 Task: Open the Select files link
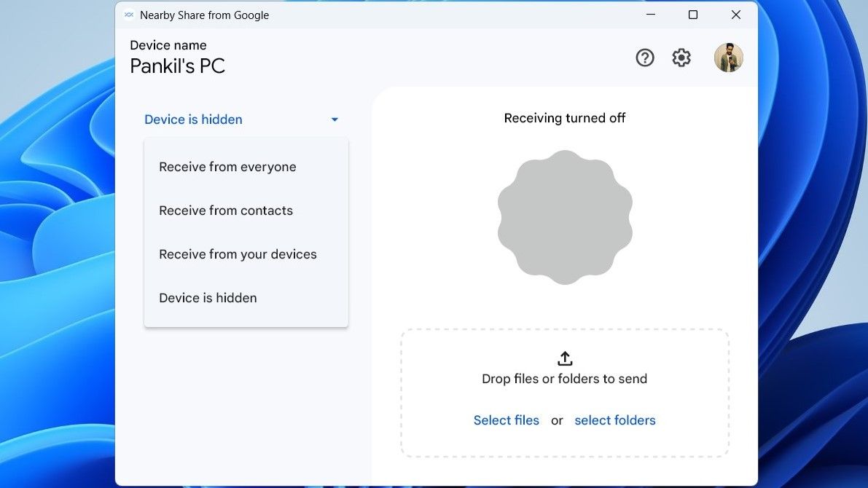[506, 420]
